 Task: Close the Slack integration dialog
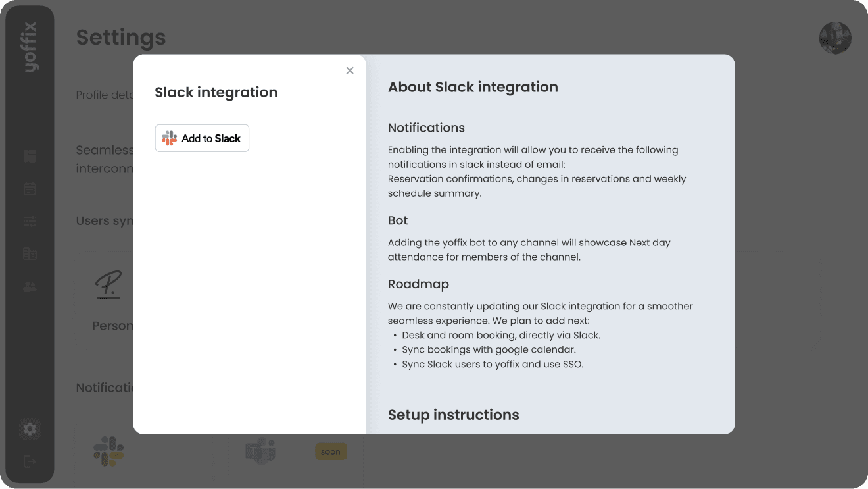(350, 70)
